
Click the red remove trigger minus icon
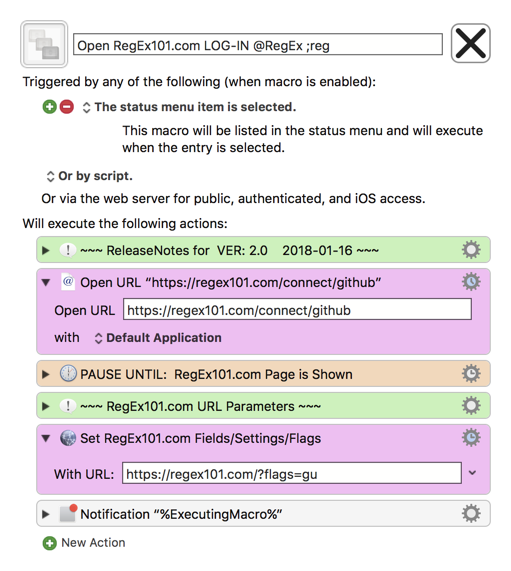tap(67, 107)
